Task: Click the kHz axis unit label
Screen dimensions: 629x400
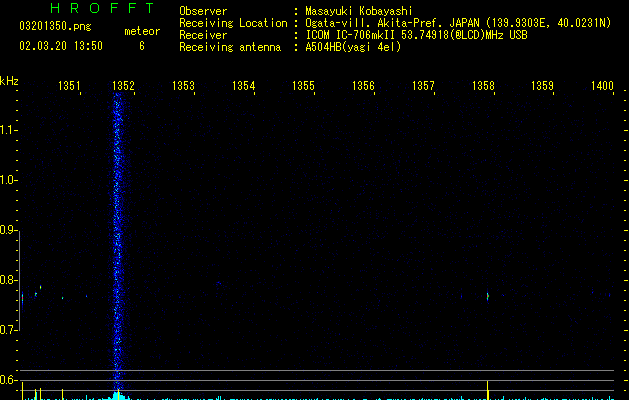Action: pos(9,81)
